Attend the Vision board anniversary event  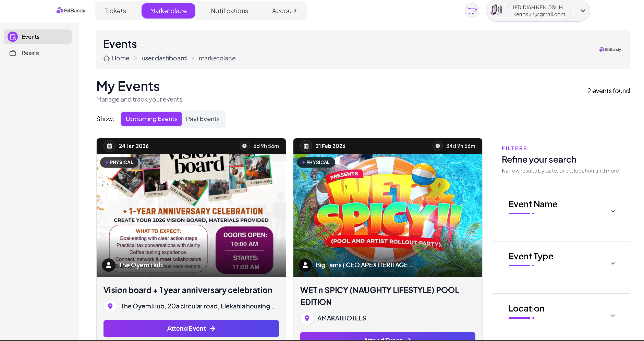pos(191,329)
